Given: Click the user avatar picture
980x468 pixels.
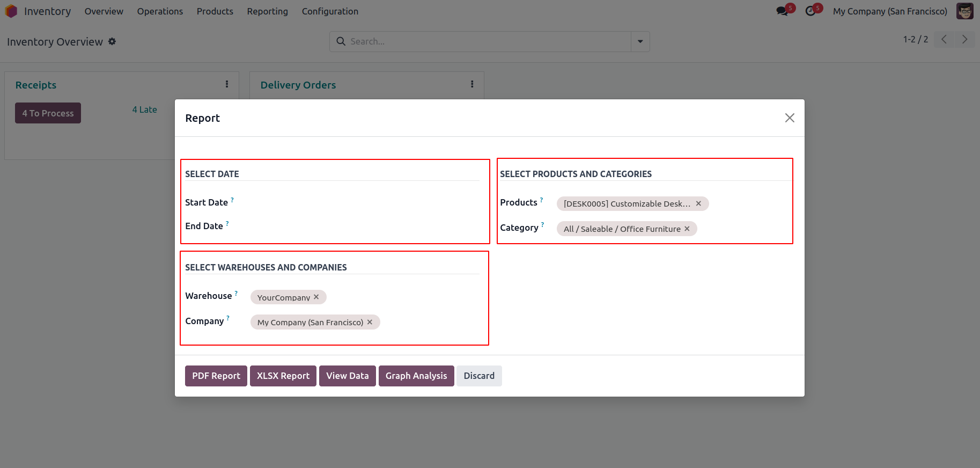Looking at the screenshot, I should pos(964,11).
